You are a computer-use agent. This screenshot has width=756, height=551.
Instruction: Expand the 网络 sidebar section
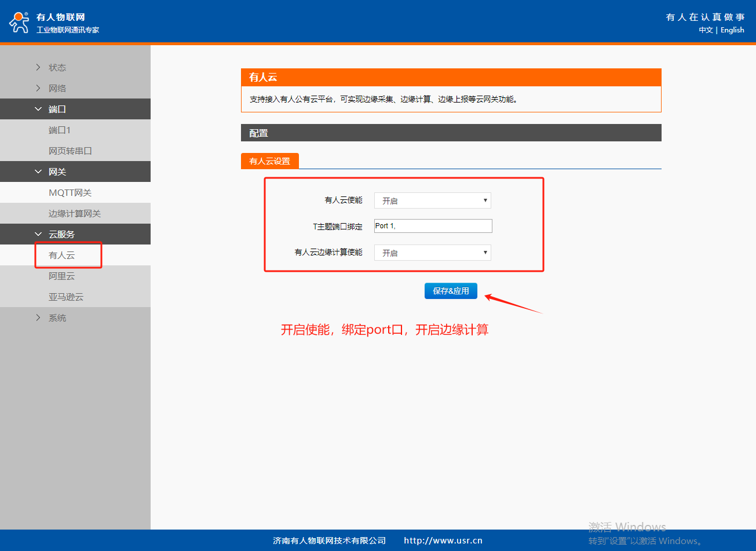(x=57, y=88)
